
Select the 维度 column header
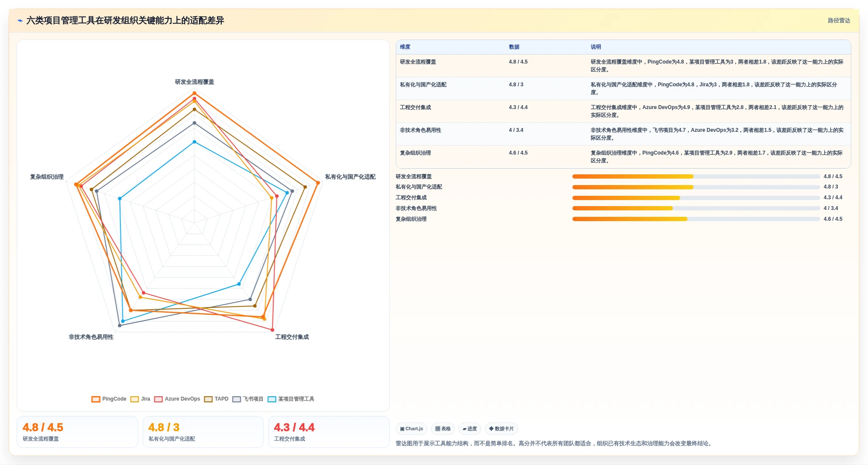[x=405, y=47]
